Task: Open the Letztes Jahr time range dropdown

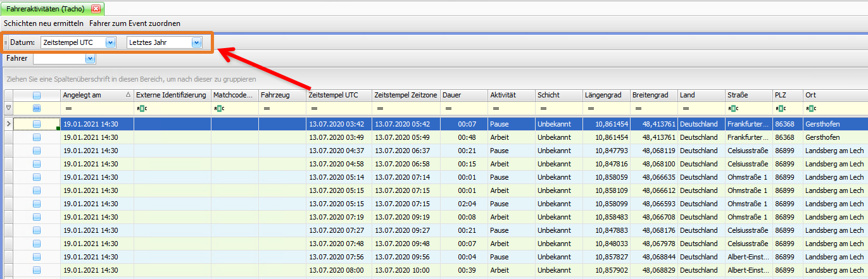Action: pos(196,42)
